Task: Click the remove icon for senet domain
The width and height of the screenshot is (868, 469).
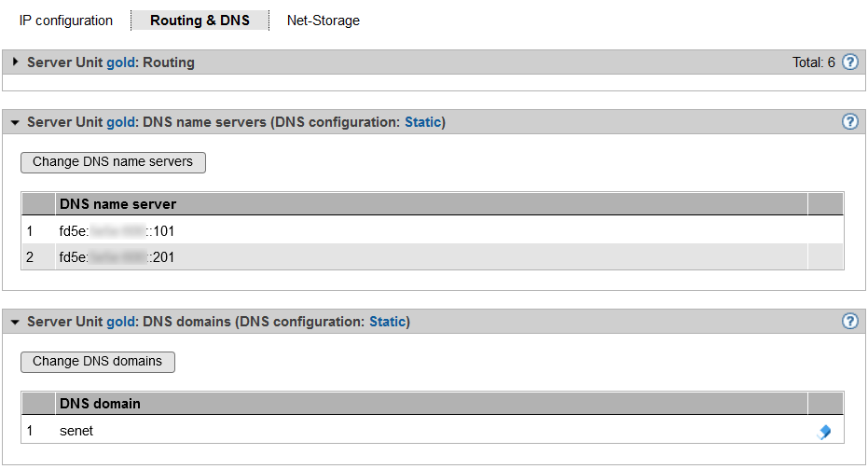Action: [824, 432]
